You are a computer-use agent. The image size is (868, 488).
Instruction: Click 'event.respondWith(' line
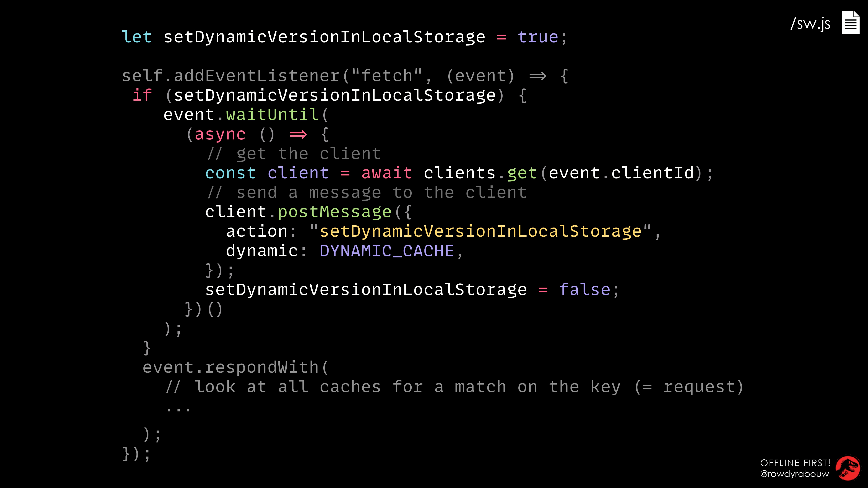[235, 367]
